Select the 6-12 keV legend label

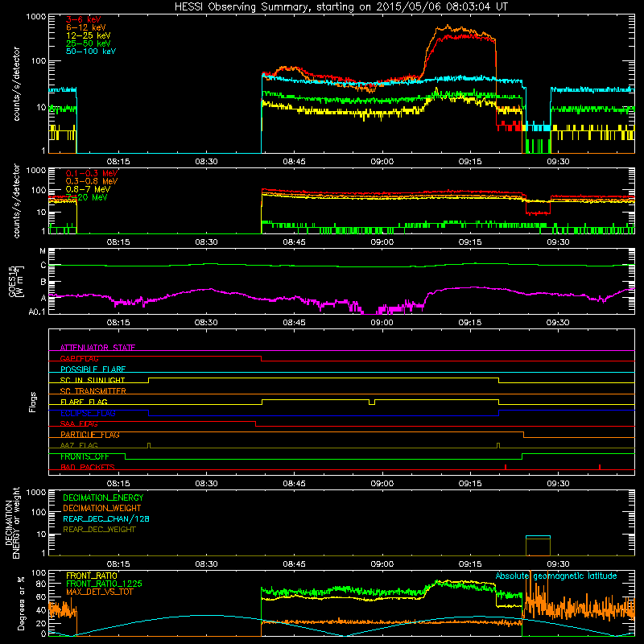[x=86, y=27]
